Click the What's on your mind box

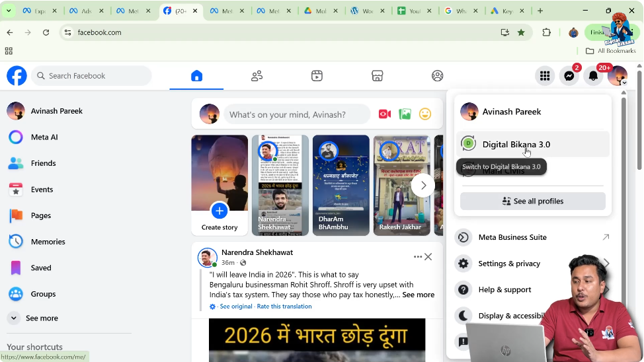[x=297, y=114]
